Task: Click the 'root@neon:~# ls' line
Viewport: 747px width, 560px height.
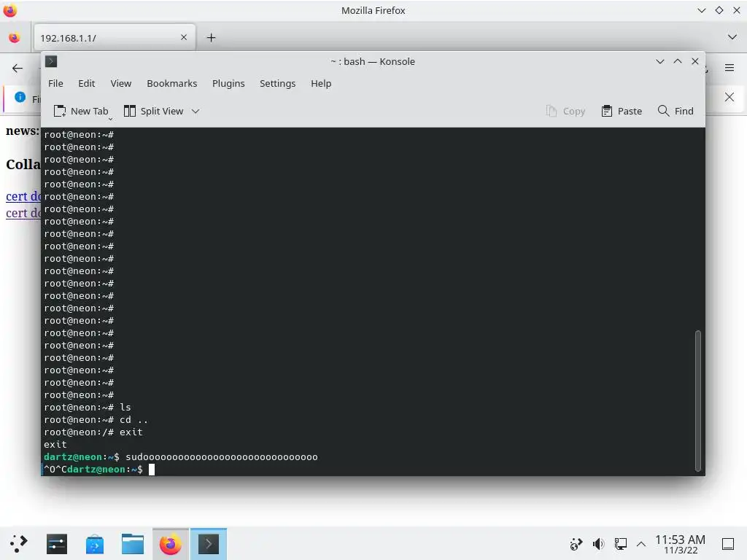Action: [88, 408]
